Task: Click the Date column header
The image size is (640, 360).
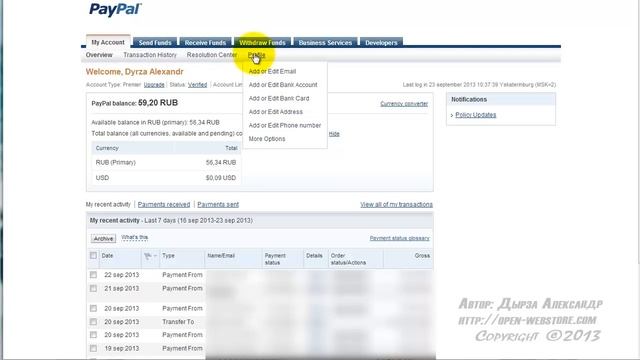Action: [x=107, y=256]
